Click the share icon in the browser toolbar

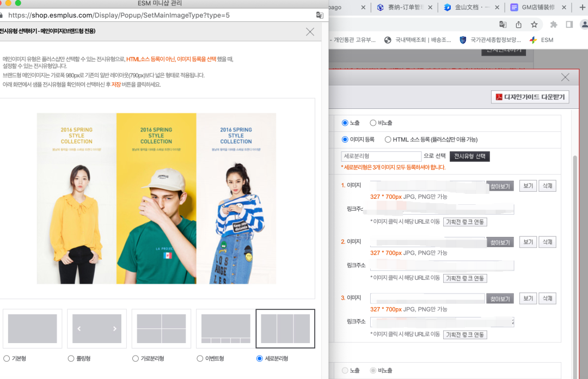[x=518, y=25]
